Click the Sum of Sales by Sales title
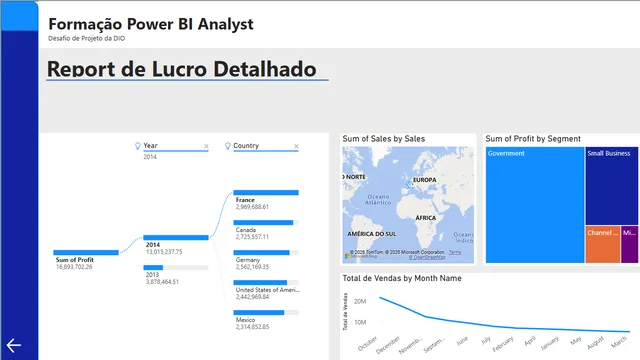 [384, 139]
